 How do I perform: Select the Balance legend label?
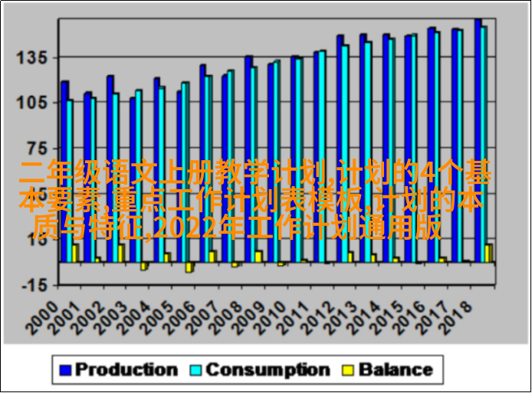396,370
